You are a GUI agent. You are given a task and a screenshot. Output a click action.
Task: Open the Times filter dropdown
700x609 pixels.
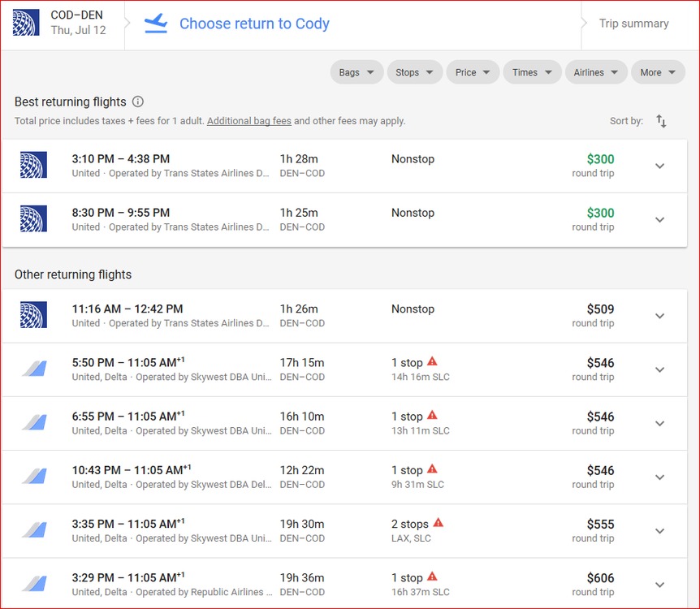[x=532, y=72]
